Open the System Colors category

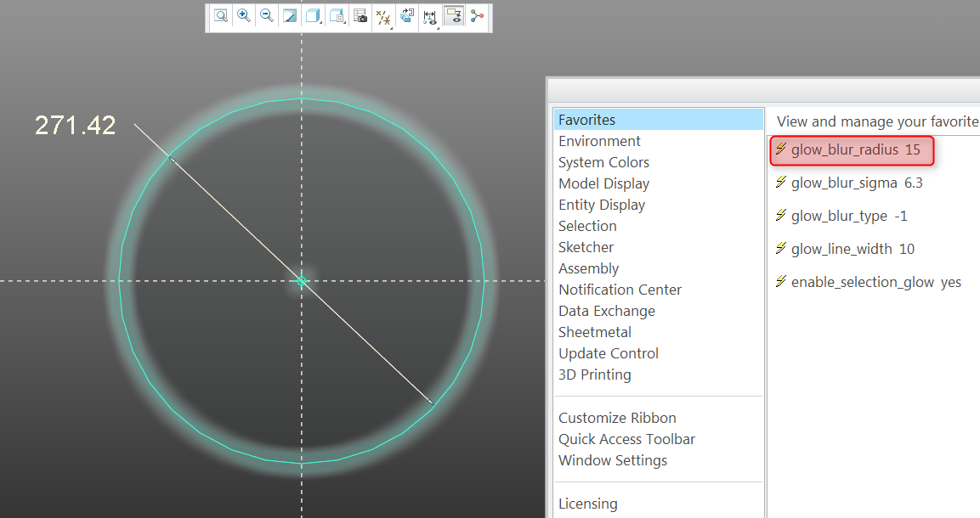point(603,162)
